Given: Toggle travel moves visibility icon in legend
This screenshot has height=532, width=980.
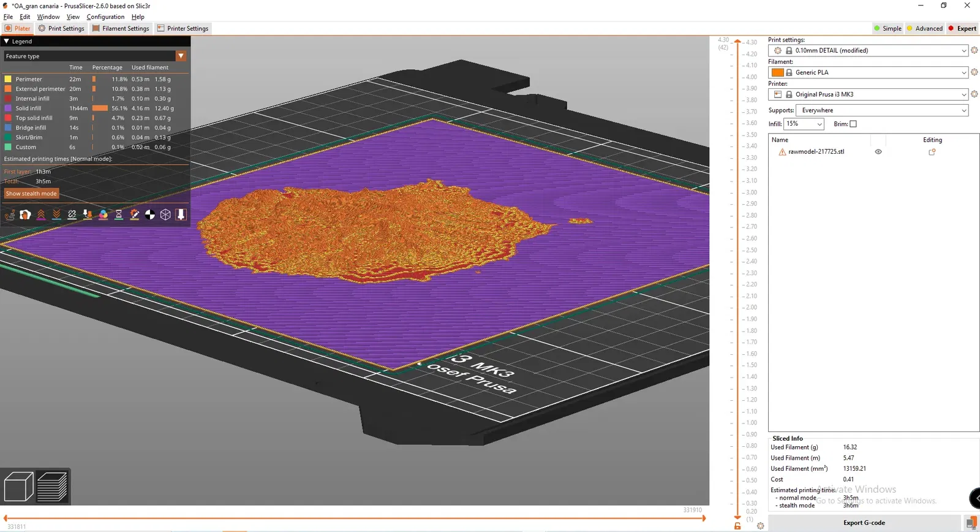Looking at the screenshot, I should 10,215.
